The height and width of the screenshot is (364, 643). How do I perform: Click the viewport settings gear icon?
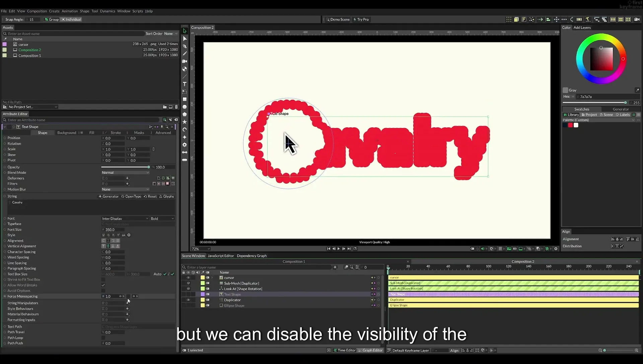point(556,249)
